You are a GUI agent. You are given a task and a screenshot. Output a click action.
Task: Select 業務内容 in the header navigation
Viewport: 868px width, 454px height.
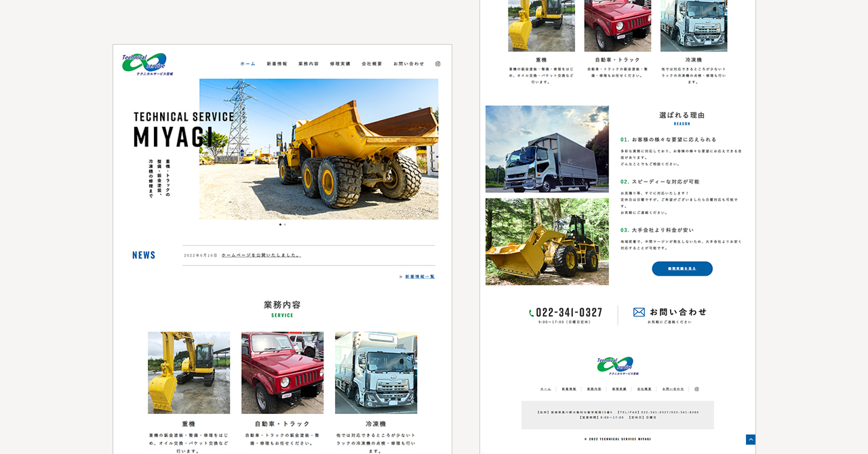click(309, 64)
